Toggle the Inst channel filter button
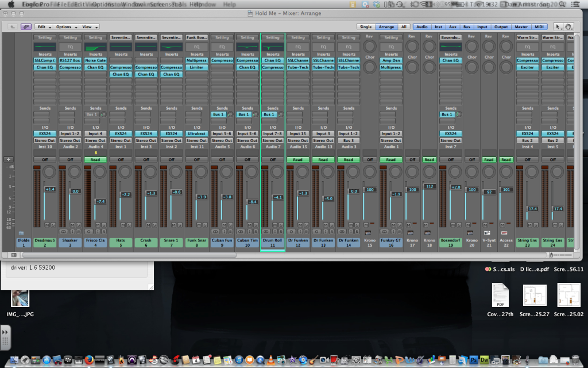The image size is (588, 368). click(438, 26)
